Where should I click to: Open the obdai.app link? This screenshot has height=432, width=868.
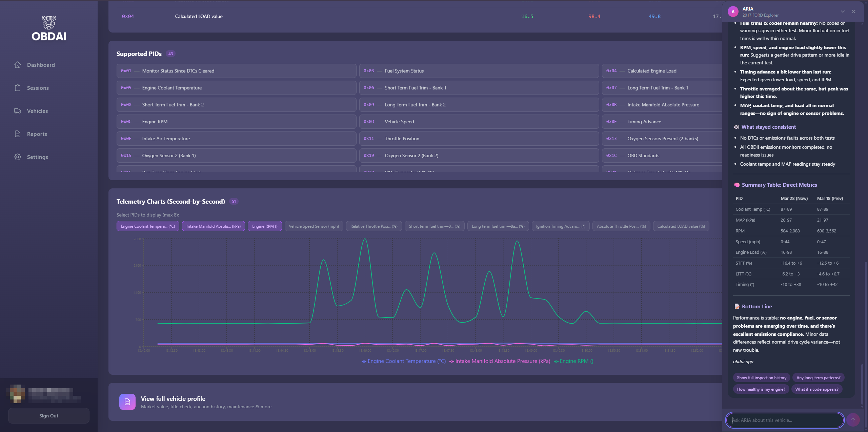743,362
